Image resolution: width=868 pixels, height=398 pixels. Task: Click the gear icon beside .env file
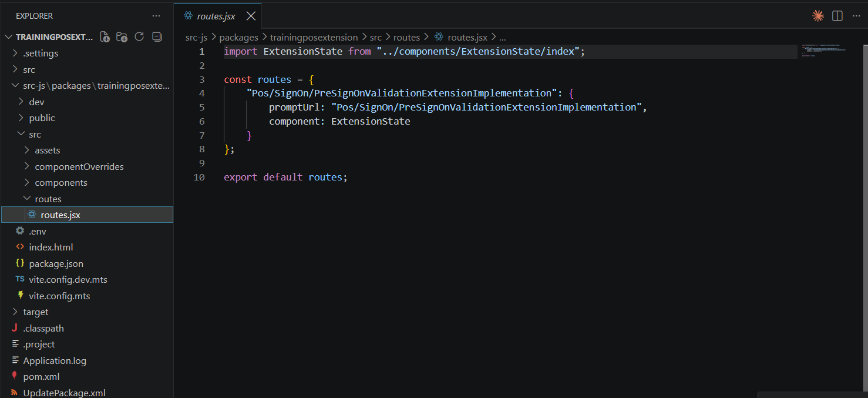(x=20, y=231)
